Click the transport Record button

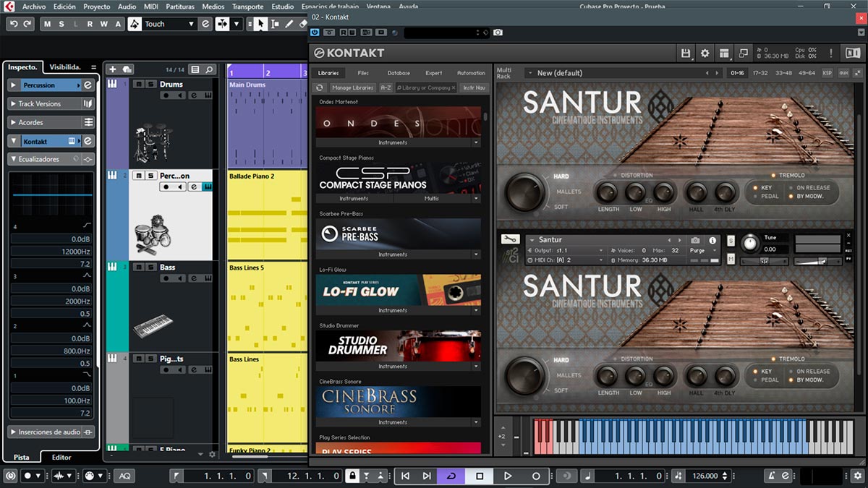[536, 476]
